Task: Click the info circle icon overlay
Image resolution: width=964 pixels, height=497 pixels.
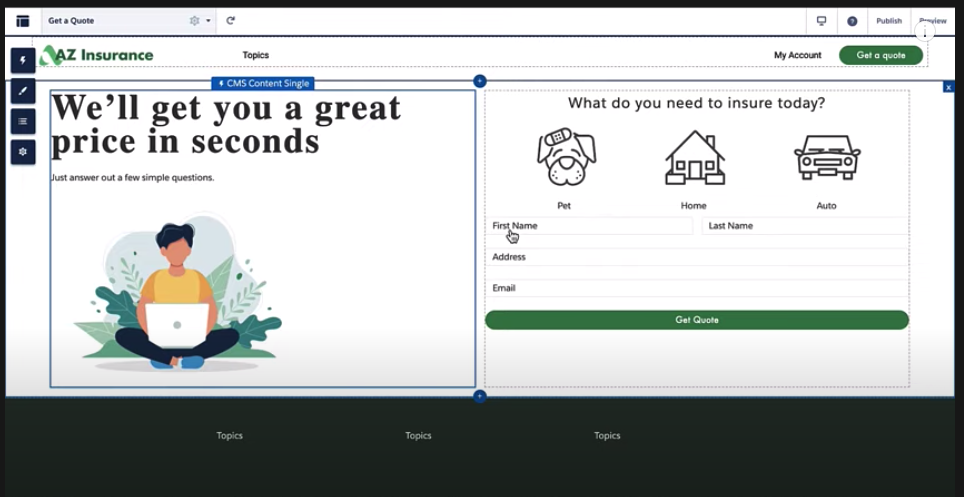Action: click(x=925, y=31)
